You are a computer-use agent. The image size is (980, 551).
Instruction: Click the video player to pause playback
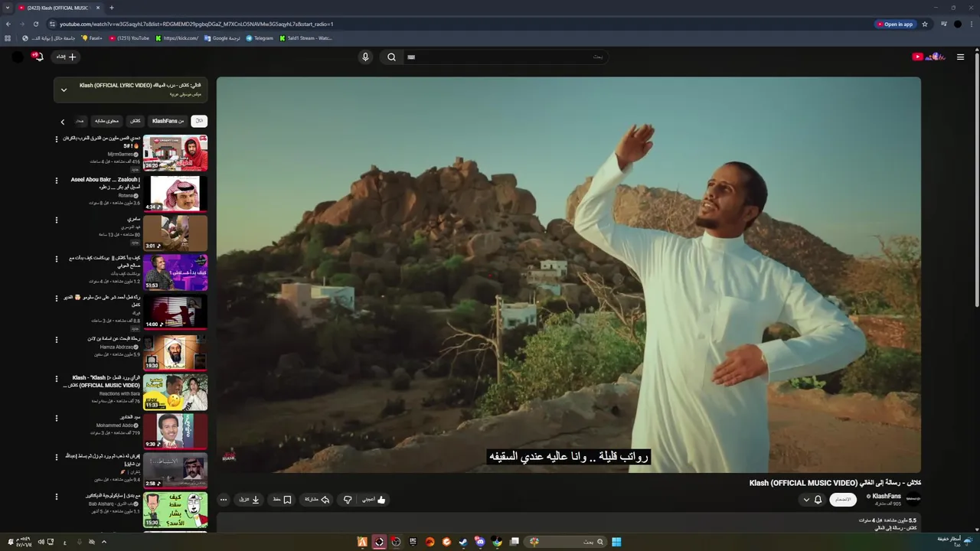(x=568, y=275)
